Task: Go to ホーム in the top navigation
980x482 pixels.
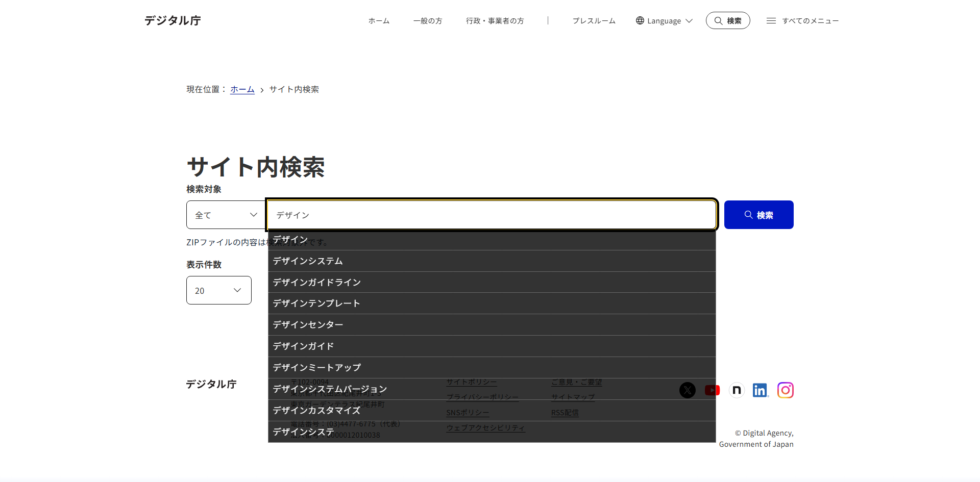Action: pyautogui.click(x=379, y=21)
